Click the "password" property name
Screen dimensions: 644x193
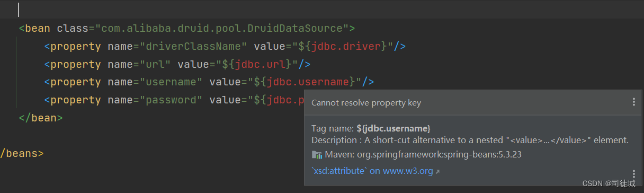coord(172,100)
